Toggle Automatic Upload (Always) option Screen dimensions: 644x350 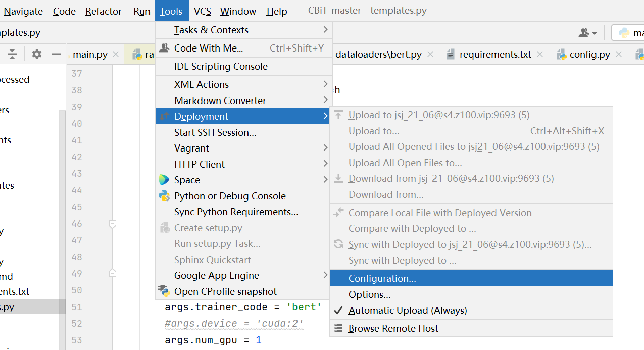(407, 310)
